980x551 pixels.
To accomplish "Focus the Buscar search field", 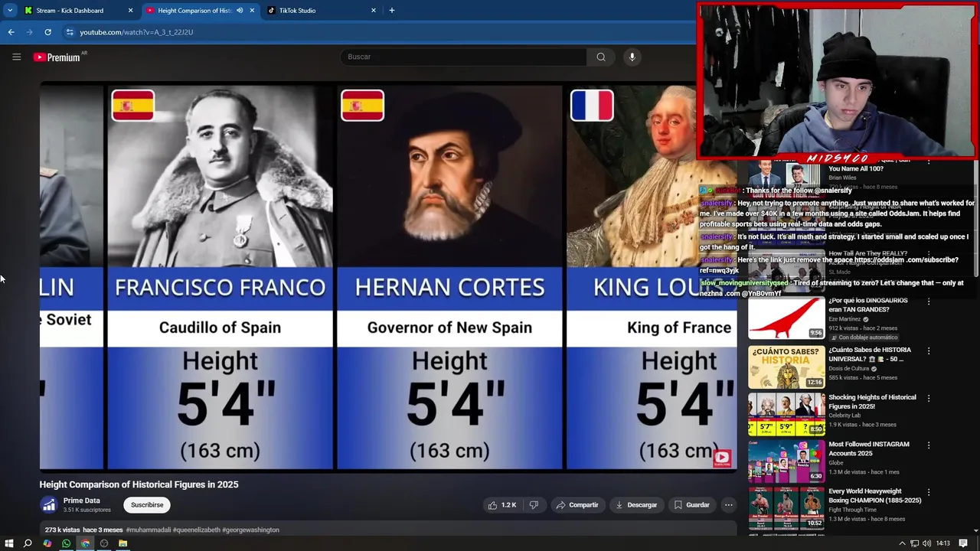I will (463, 57).
